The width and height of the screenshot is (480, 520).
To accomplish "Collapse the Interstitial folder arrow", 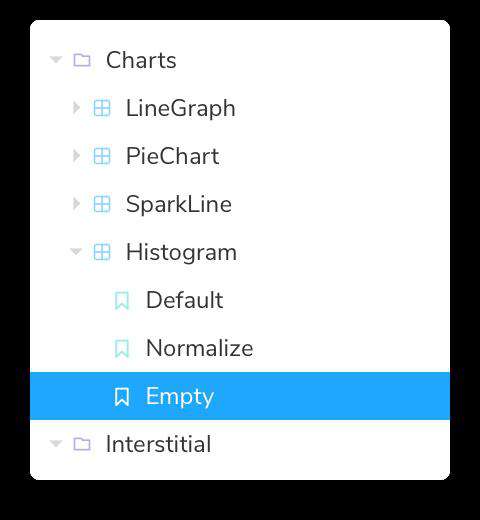I will click(x=56, y=443).
